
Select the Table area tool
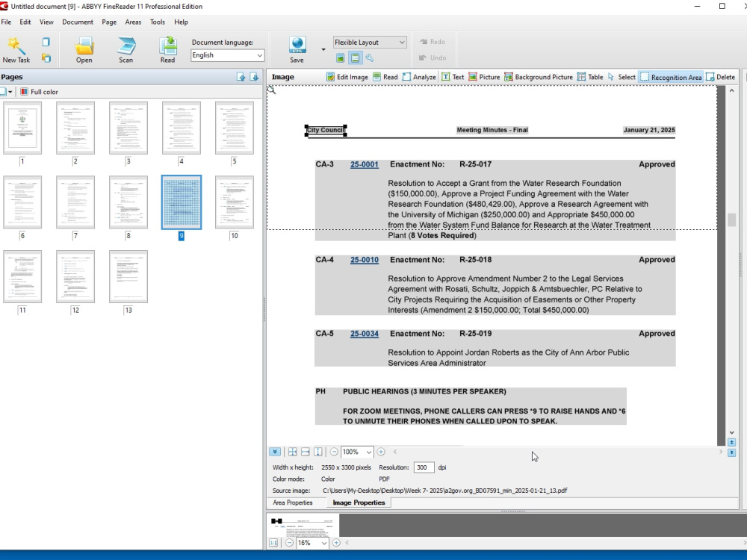point(590,77)
